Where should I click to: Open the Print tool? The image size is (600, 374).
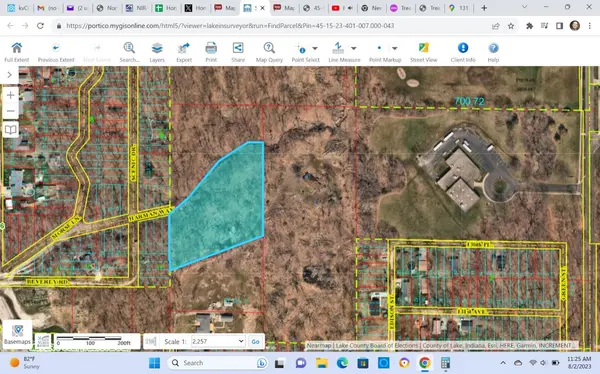(x=211, y=52)
